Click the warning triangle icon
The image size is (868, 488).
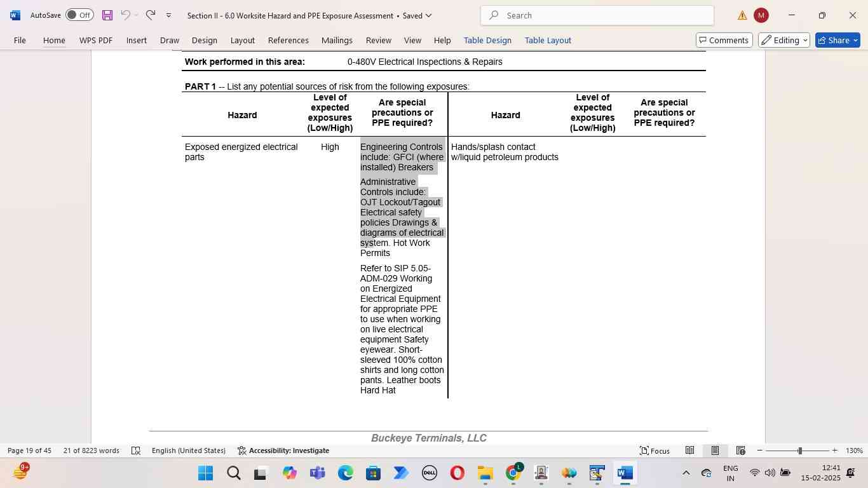[742, 15]
